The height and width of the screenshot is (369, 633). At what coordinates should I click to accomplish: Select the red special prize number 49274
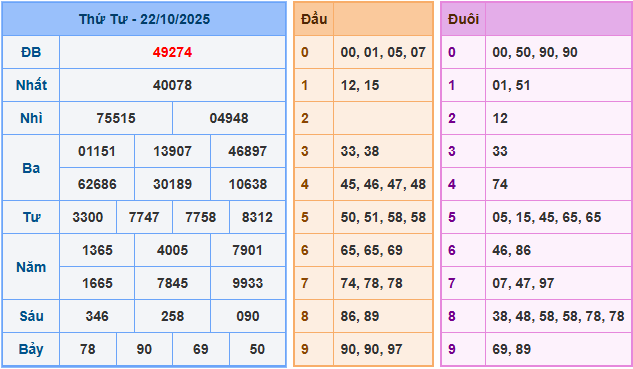[172, 52]
